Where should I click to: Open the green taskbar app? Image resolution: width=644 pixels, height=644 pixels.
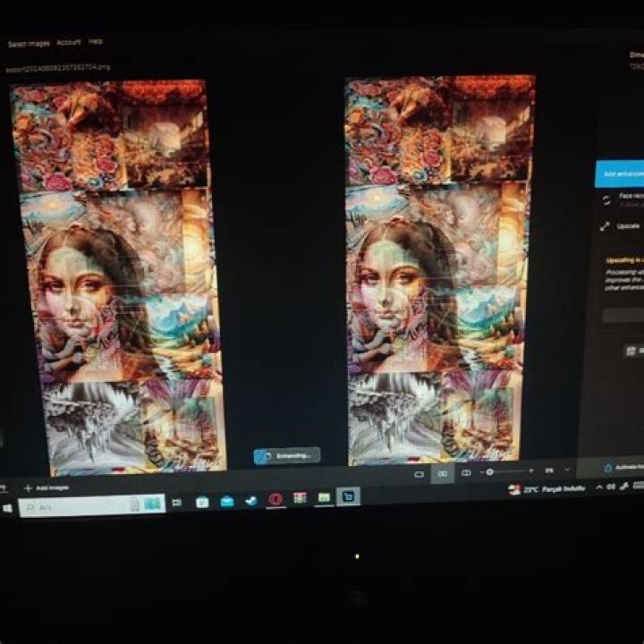tap(324, 498)
